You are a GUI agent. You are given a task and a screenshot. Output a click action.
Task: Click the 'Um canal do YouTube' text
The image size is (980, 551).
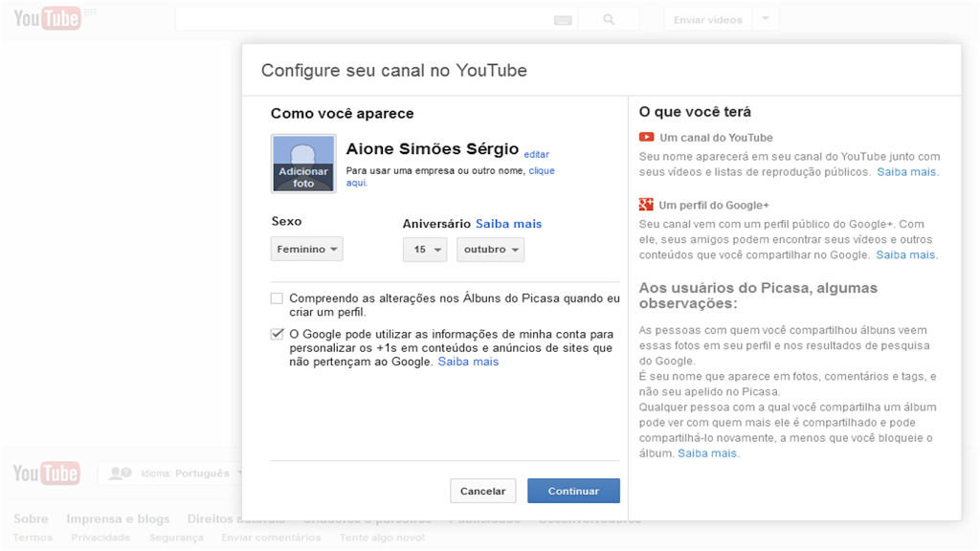click(x=716, y=138)
